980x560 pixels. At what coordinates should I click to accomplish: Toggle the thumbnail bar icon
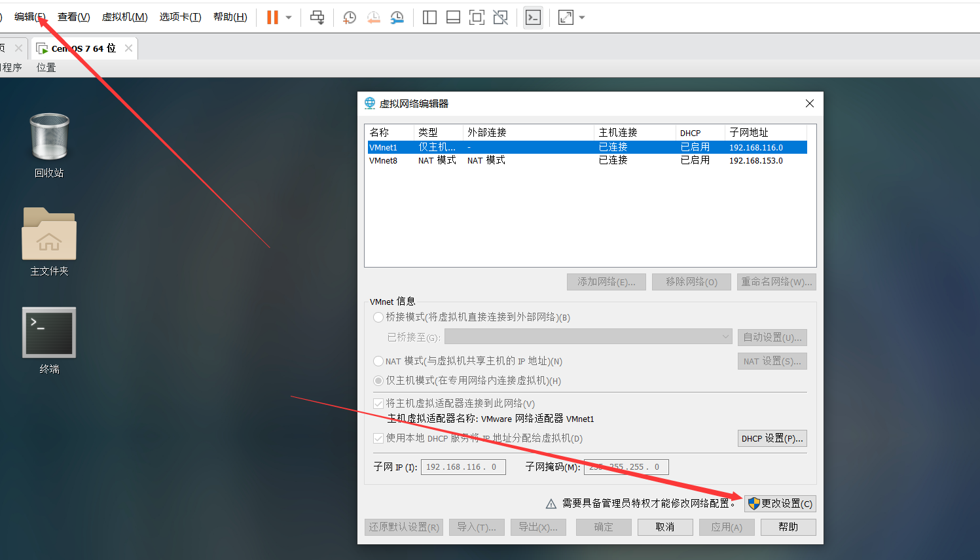(454, 18)
